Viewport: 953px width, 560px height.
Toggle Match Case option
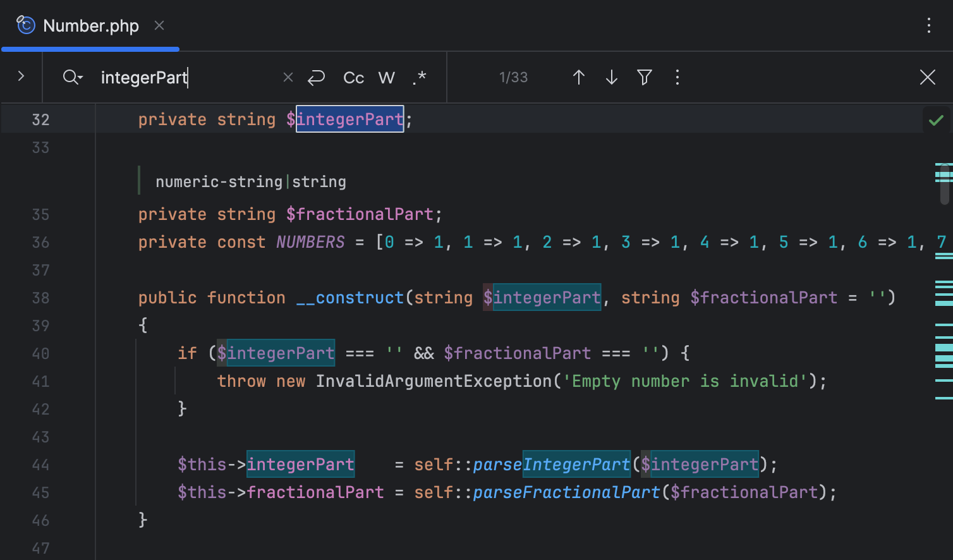point(353,77)
